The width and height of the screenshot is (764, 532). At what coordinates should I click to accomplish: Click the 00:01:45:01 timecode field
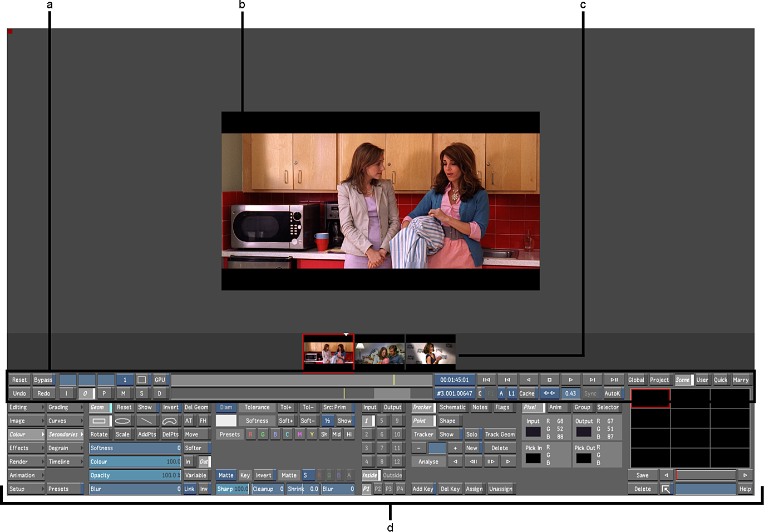pos(455,380)
